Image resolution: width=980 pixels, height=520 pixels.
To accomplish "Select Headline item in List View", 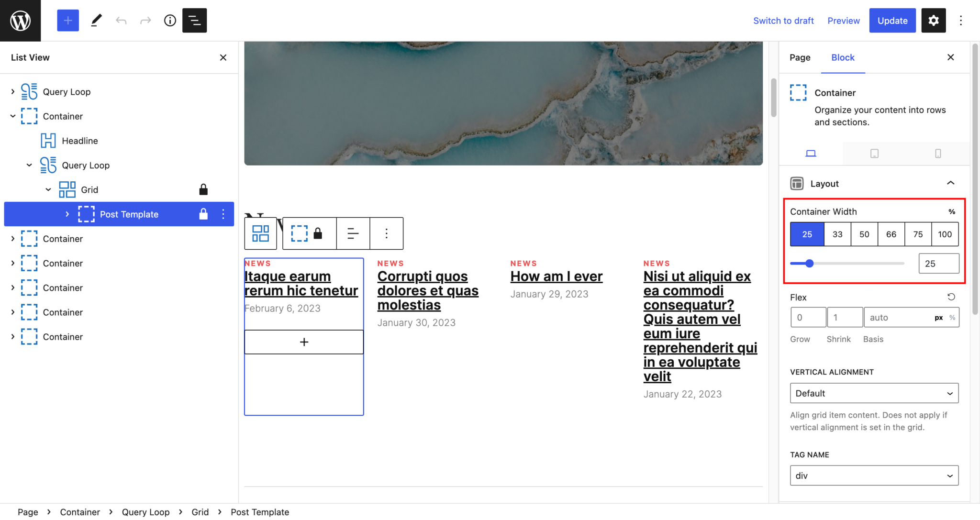I will 80,141.
